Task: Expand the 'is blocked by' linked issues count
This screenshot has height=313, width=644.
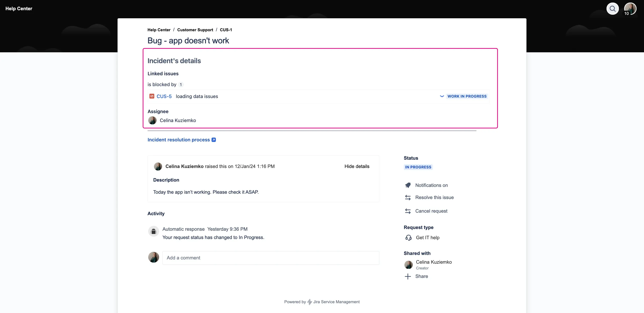Action: click(181, 84)
